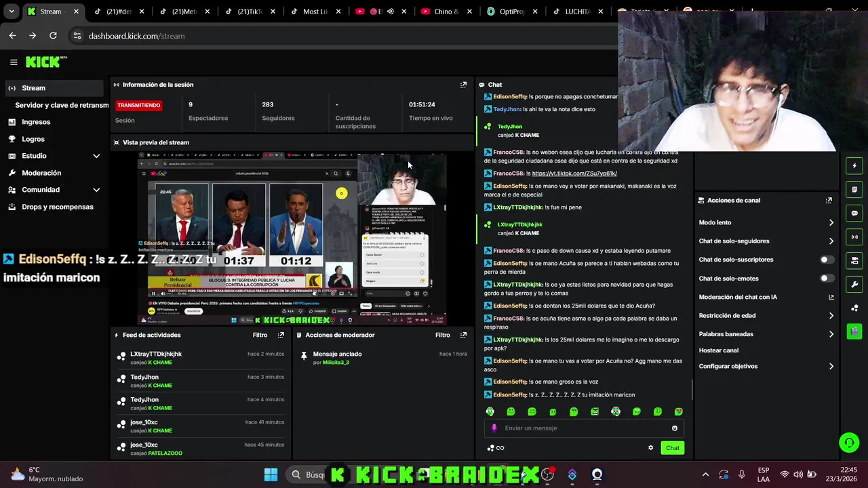This screenshot has height=488, width=868.
Task: Click the TRANSMITIENDO status badge
Action: point(138,105)
